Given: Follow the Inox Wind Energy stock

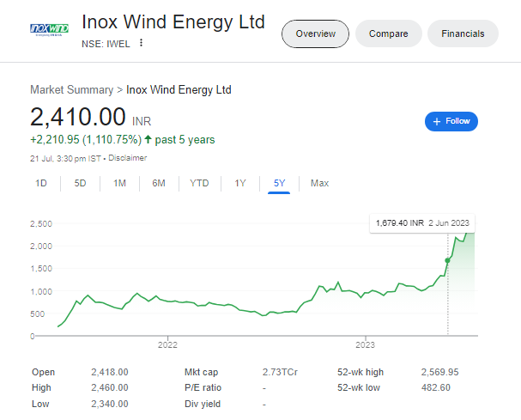Looking at the screenshot, I should pyautogui.click(x=451, y=121).
